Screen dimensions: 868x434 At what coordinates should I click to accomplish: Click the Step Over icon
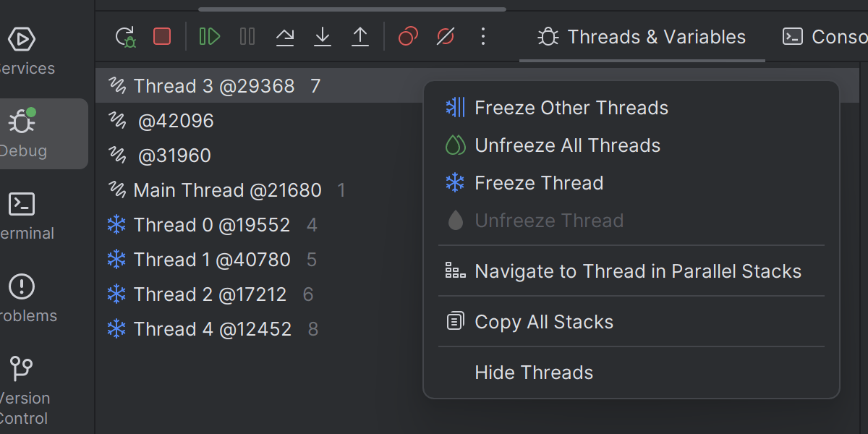(x=285, y=37)
